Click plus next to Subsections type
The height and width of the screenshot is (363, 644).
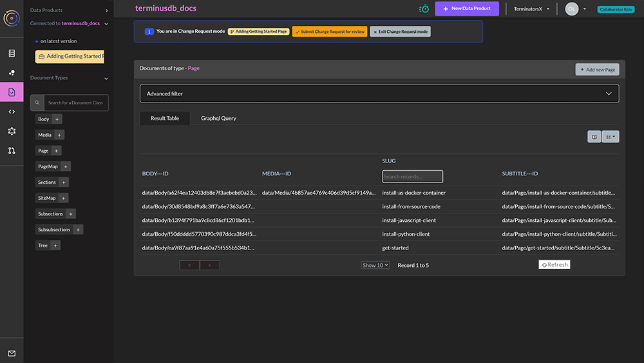[71, 214]
